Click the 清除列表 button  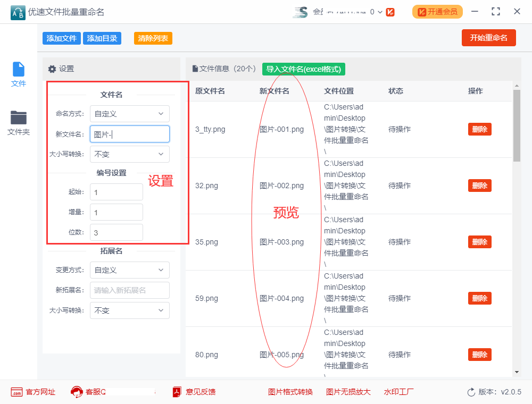tap(153, 38)
